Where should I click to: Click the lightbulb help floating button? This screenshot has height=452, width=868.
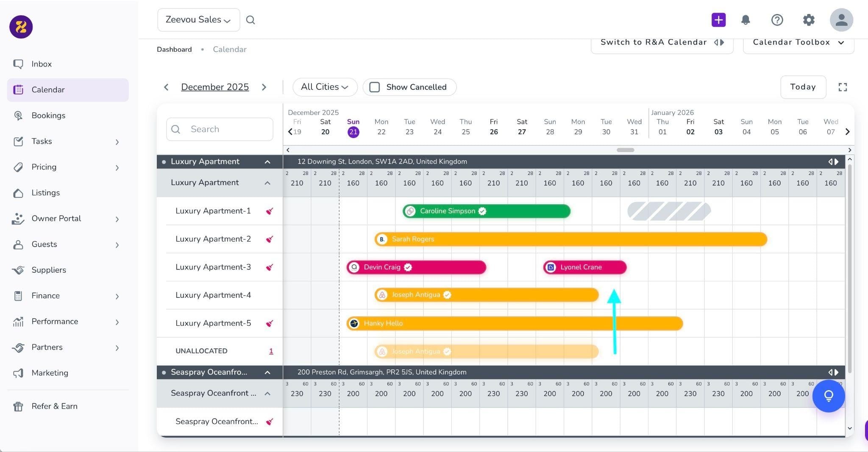829,396
